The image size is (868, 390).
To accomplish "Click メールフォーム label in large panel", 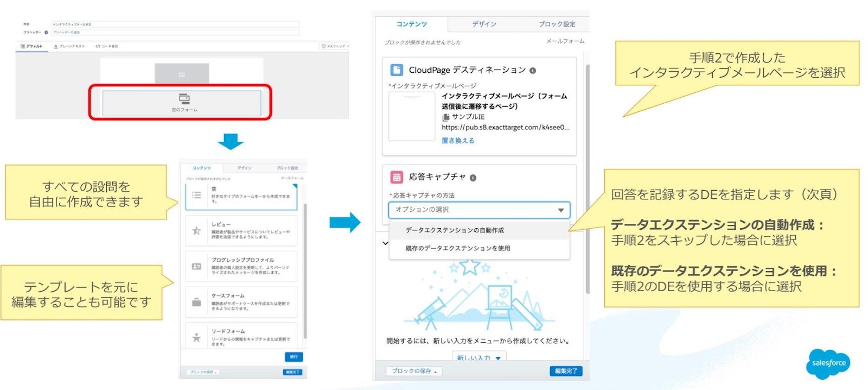I will tap(565, 41).
